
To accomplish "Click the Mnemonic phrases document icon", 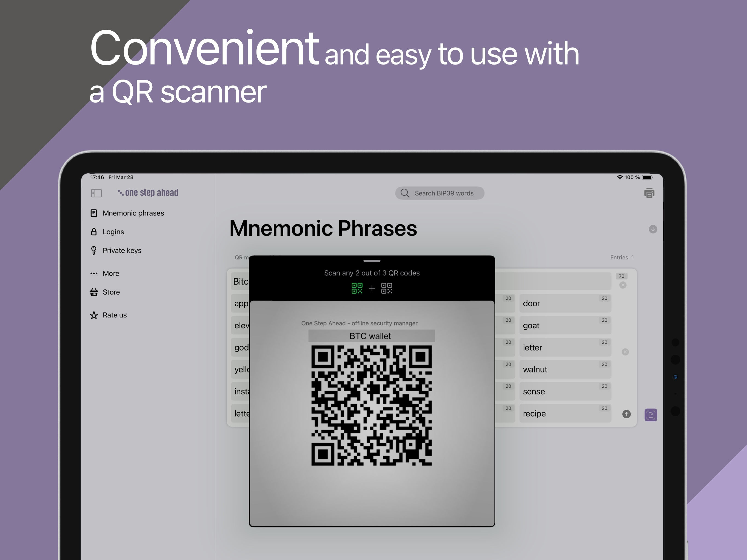I will [x=94, y=213].
